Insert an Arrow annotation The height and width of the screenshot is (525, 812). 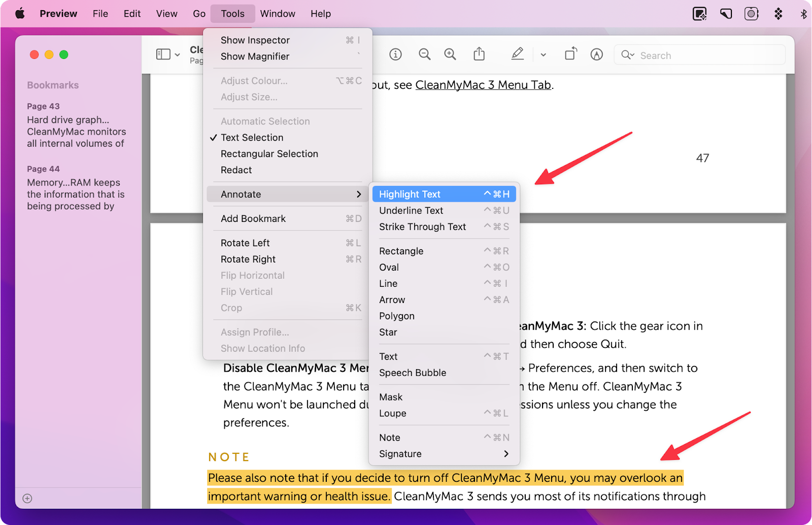pos(444,300)
